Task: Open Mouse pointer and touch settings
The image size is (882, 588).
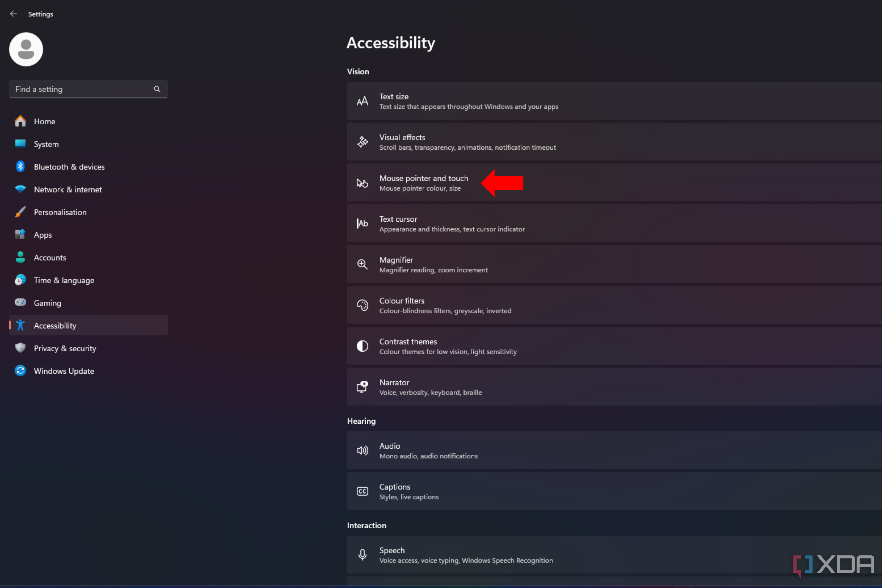Action: (x=423, y=183)
